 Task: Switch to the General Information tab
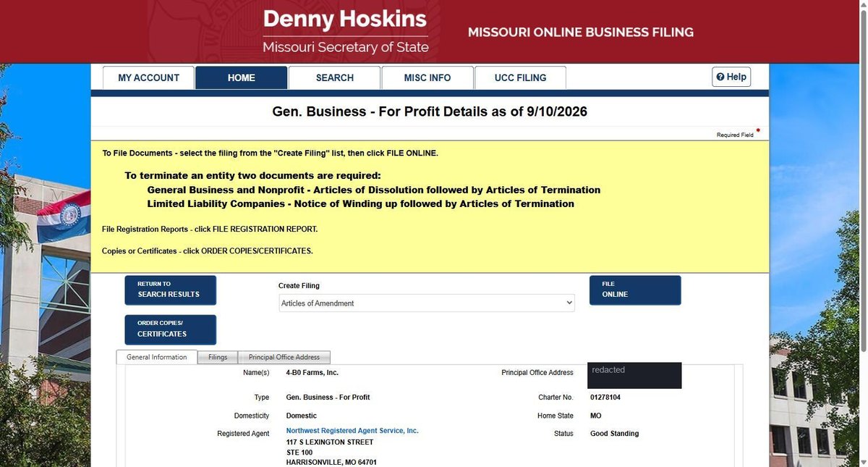[x=156, y=357]
